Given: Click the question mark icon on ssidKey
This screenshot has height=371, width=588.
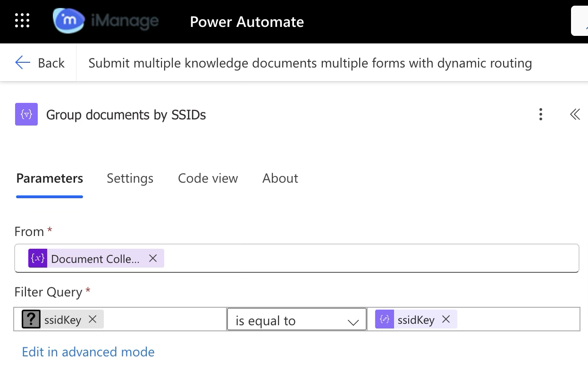Looking at the screenshot, I should click(x=31, y=320).
